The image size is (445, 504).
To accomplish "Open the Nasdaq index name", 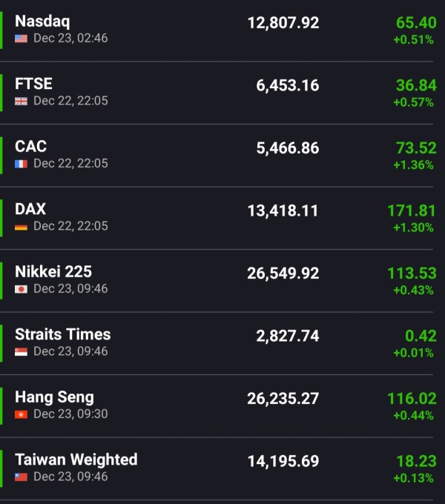I will click(x=42, y=21).
